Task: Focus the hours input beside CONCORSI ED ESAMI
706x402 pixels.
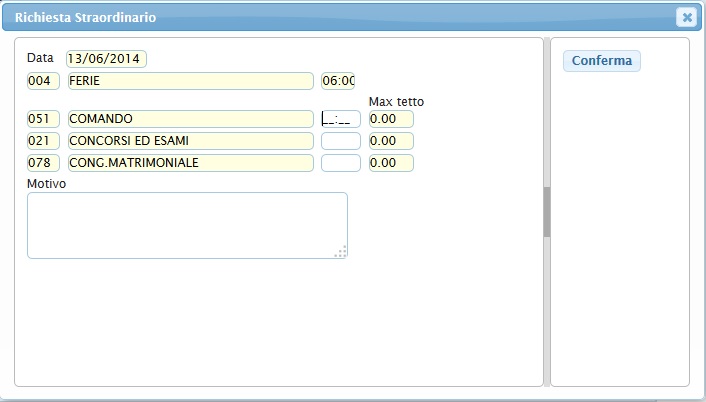Action: (340, 141)
